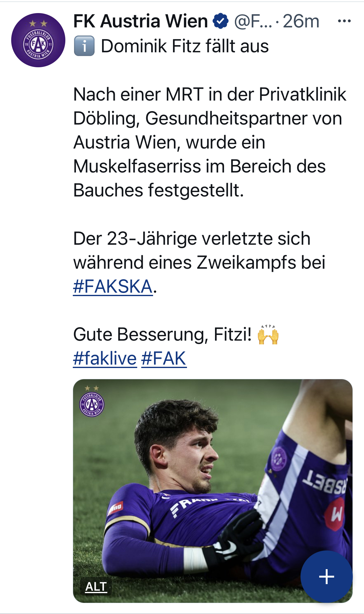Tap the truncated @F… handle

pyautogui.click(x=253, y=21)
